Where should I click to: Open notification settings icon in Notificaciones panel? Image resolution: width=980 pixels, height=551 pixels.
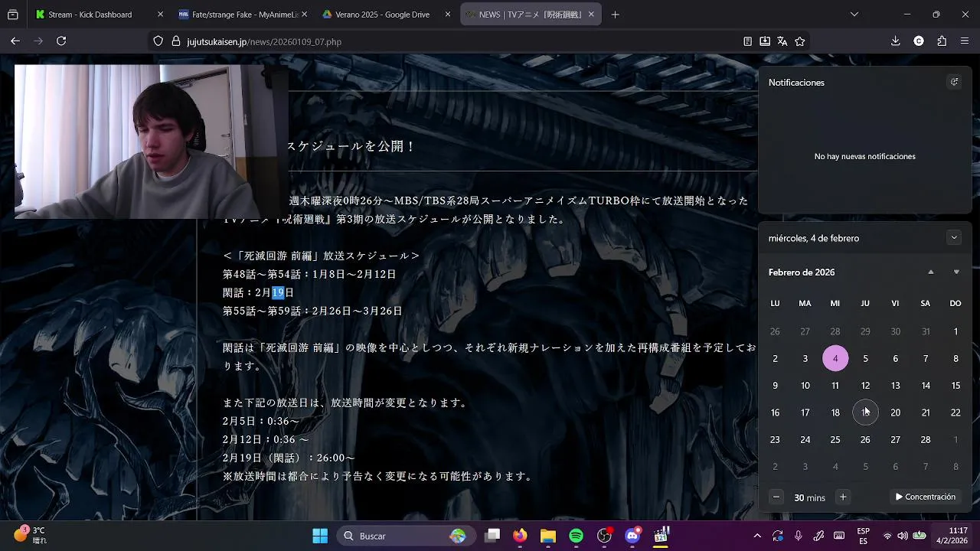pyautogui.click(x=954, y=82)
